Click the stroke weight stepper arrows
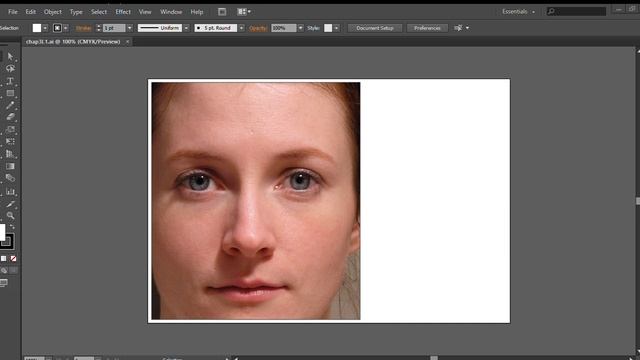 (98, 28)
